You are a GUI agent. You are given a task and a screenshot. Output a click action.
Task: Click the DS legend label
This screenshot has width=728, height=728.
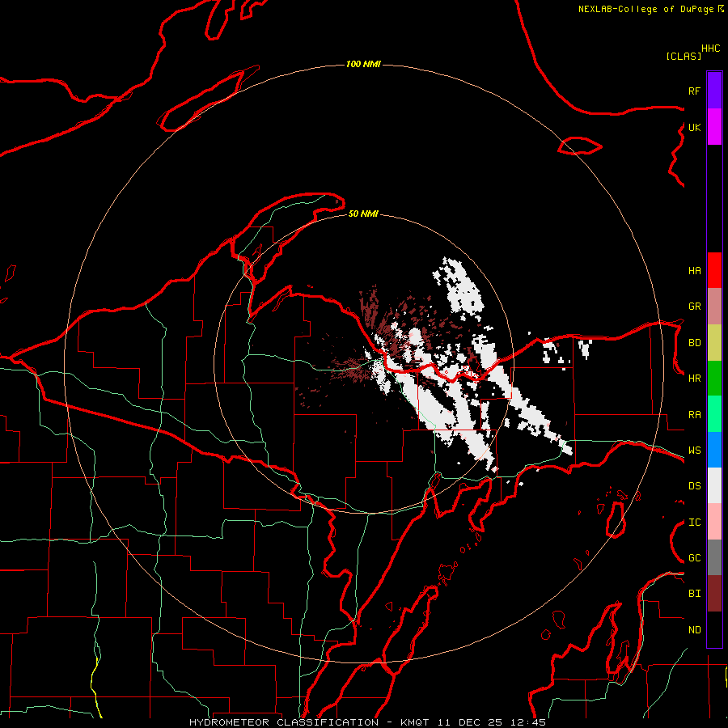pos(694,486)
